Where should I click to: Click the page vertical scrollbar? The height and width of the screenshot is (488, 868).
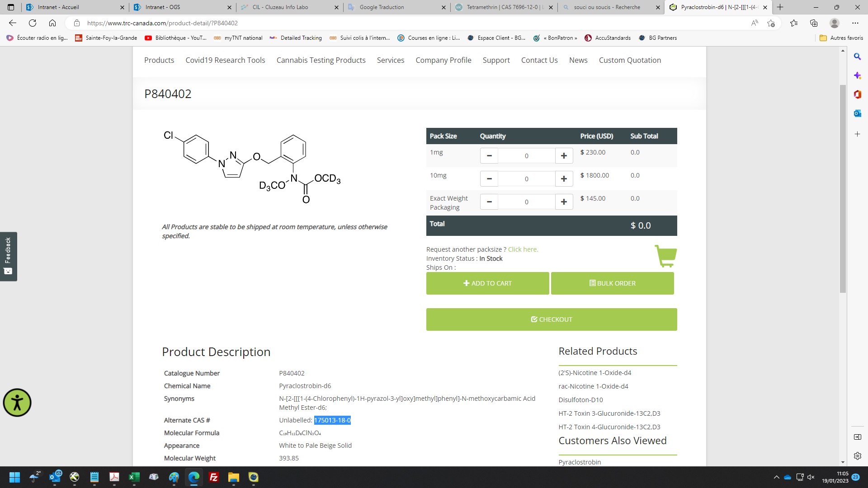point(843,189)
